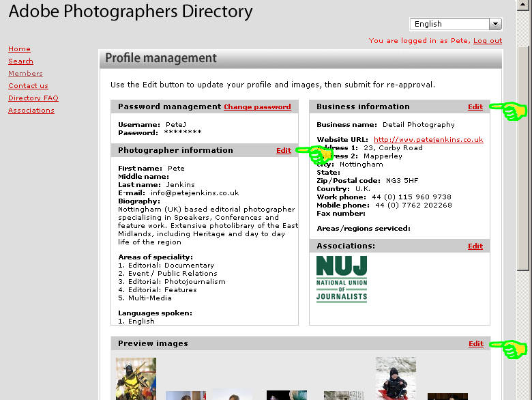Image resolution: width=532 pixels, height=400 pixels.
Task: Click the green hand beside Photographer information Edit
Action: [x=316, y=154]
